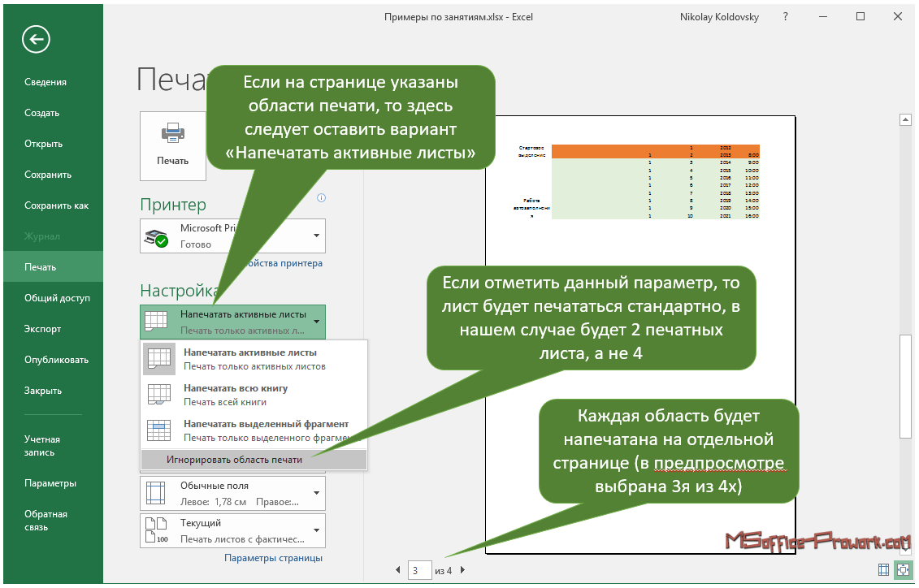
Task: Click the current scaling pages icon
Action: tap(157, 530)
